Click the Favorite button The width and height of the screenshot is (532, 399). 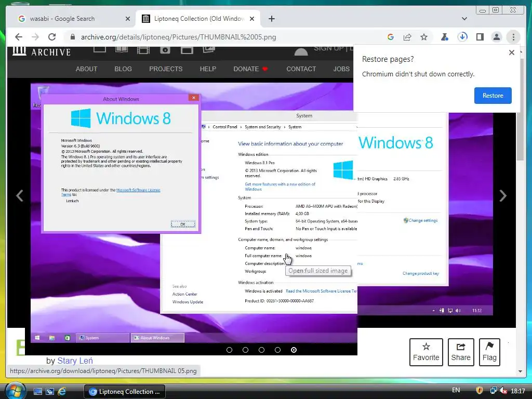pos(426,352)
